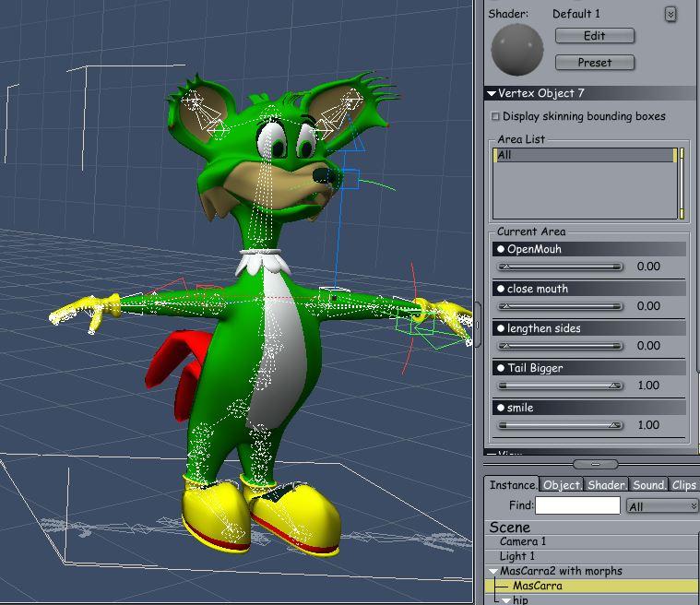Click the Tail Bigger slider track

click(560, 386)
